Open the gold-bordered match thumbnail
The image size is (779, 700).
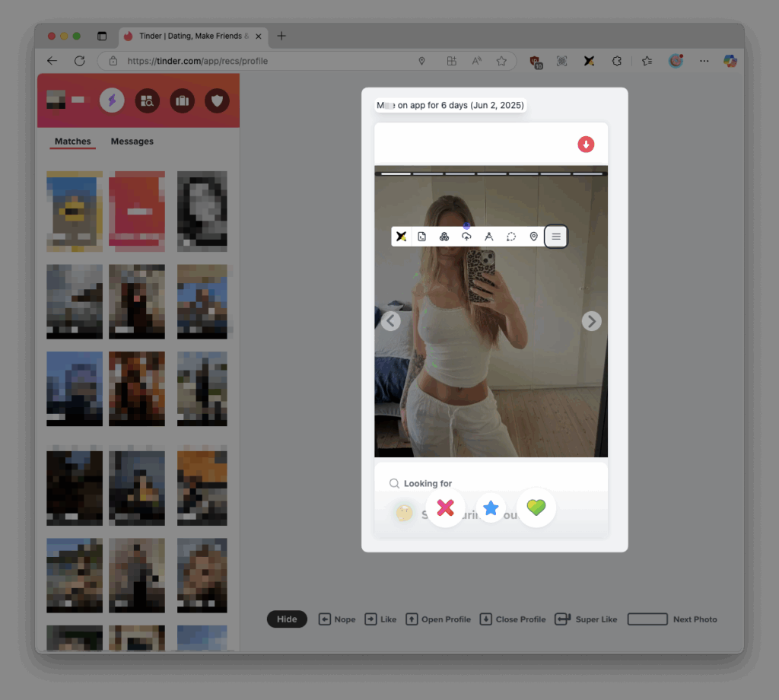(75, 212)
